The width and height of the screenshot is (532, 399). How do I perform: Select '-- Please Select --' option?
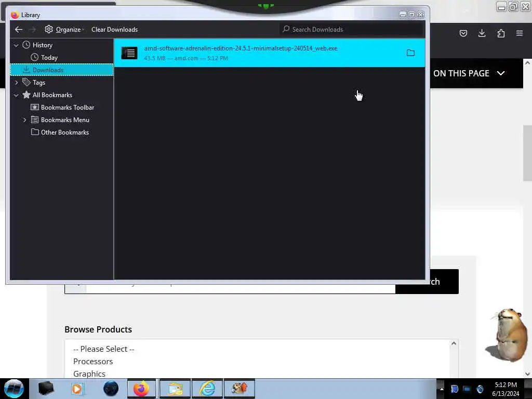[x=104, y=349]
